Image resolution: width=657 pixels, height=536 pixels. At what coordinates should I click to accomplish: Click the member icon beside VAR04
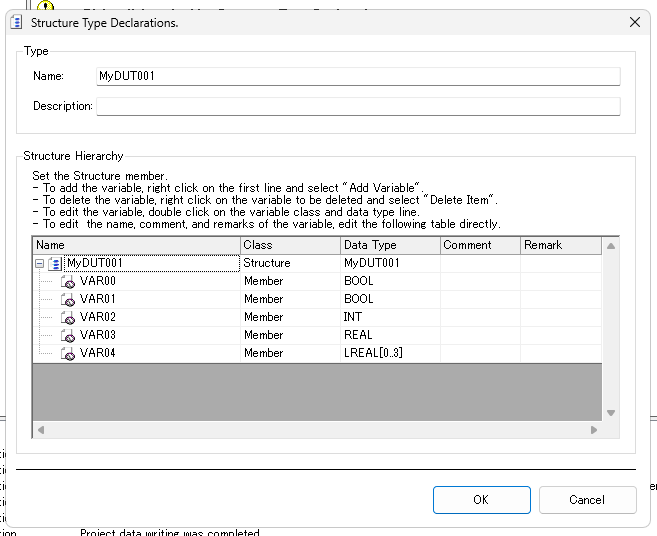tap(68, 354)
